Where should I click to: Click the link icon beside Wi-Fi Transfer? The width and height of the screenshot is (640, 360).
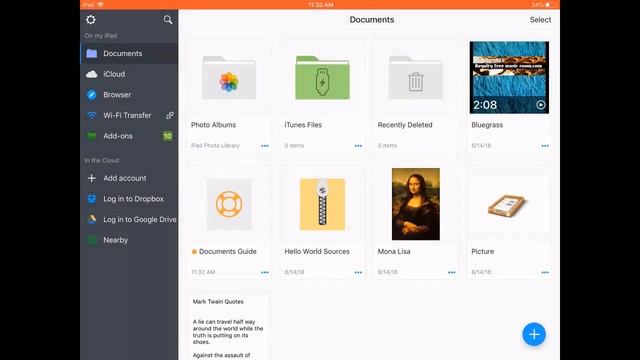point(169,116)
